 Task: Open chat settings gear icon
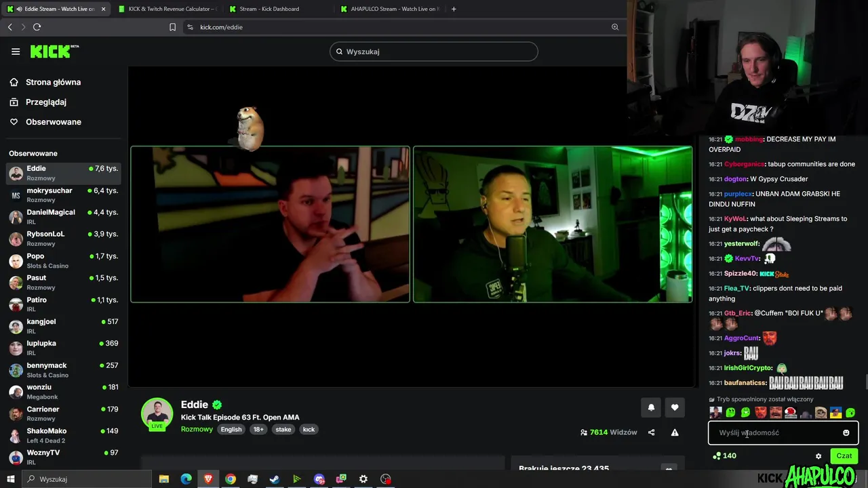point(818,456)
